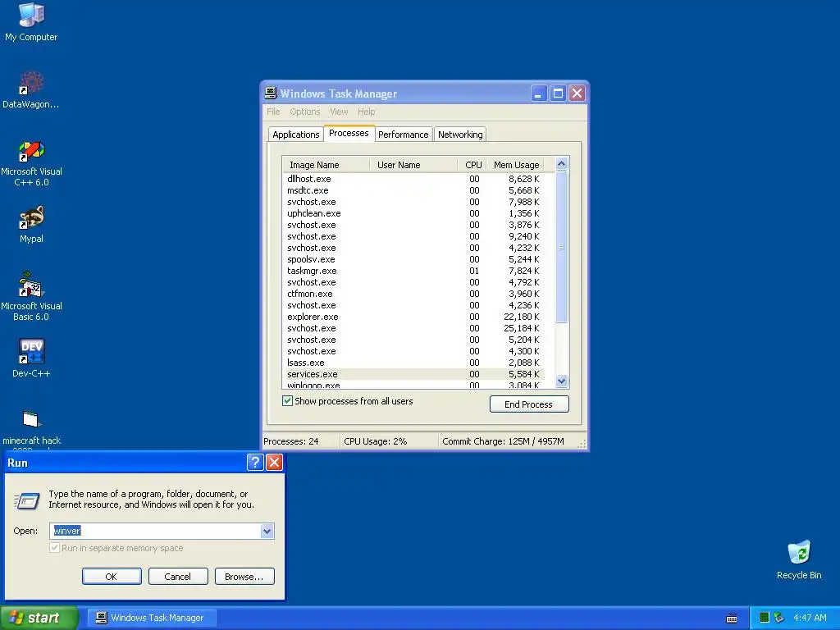The height and width of the screenshot is (630, 840).
Task: Select the taskmgr.exe process row
Action: click(x=413, y=271)
